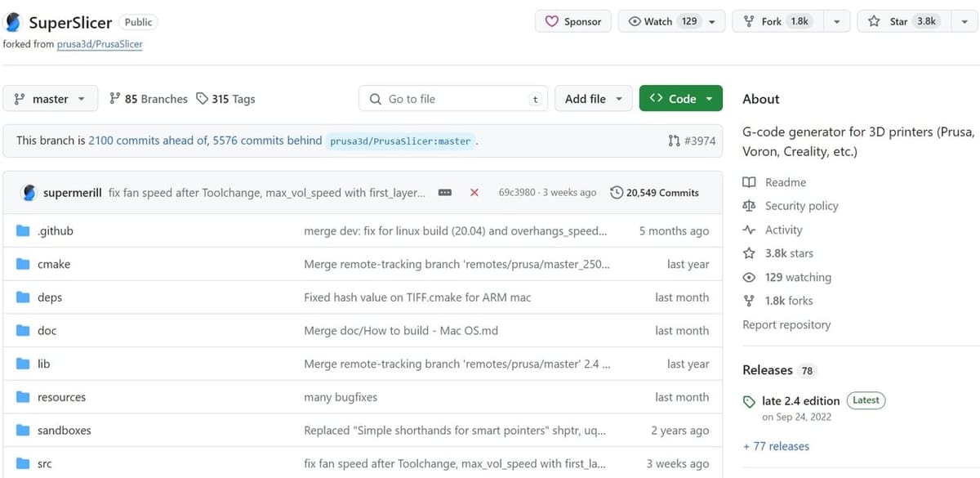Screen dimensions: 980x478
Task: Open the green Code dropdown
Action: (681, 99)
